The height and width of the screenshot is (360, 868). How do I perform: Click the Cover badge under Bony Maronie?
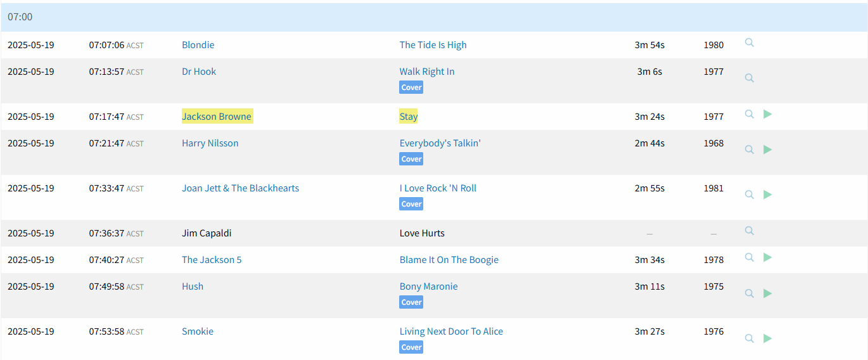click(411, 302)
